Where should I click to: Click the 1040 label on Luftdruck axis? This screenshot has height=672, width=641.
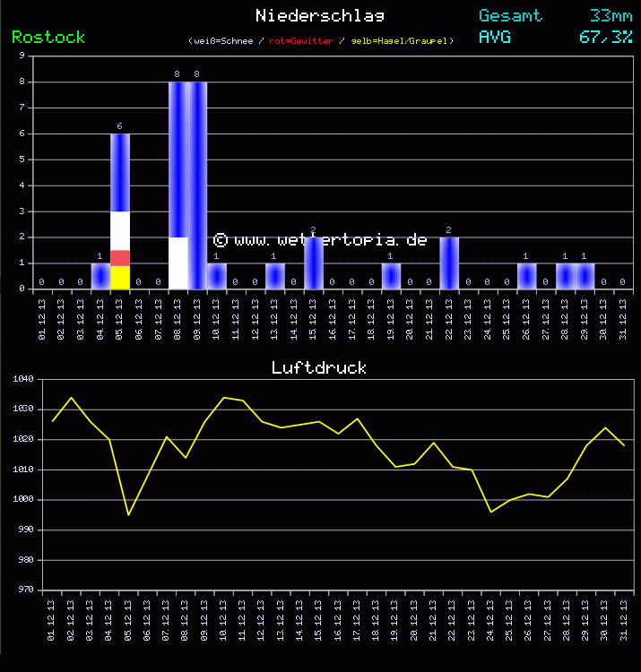(x=23, y=379)
